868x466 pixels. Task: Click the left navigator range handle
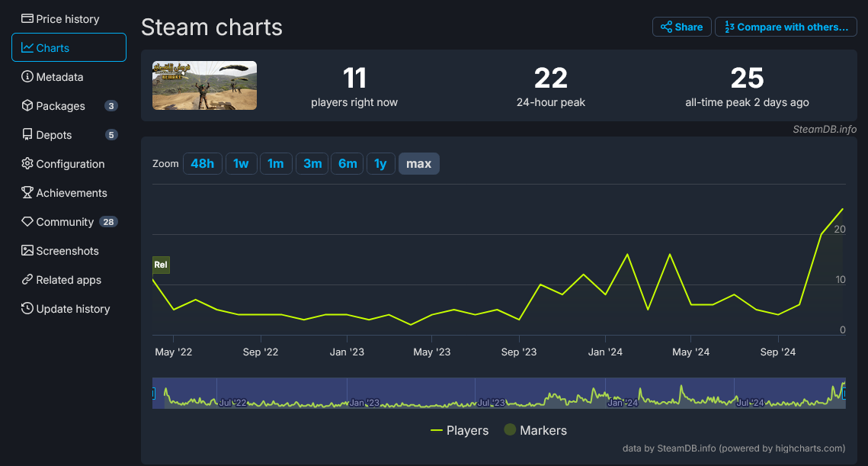(x=153, y=394)
